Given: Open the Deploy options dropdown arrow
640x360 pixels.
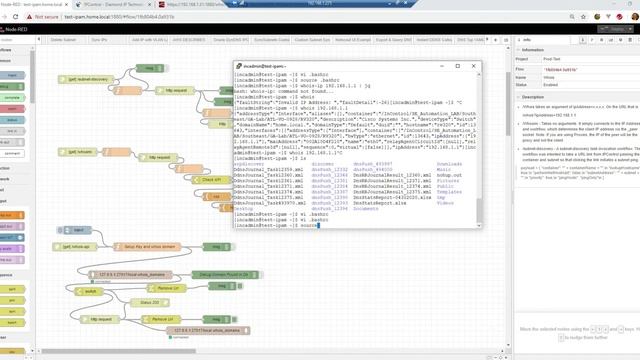Looking at the screenshot, I should click(630, 29).
